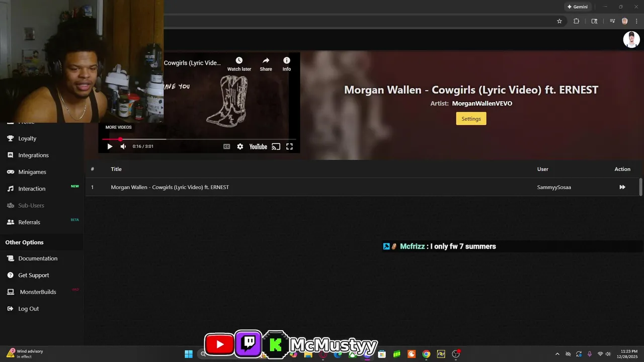Open the Wind advisory weather widget
The width and height of the screenshot is (644, 362).
[x=25, y=354]
